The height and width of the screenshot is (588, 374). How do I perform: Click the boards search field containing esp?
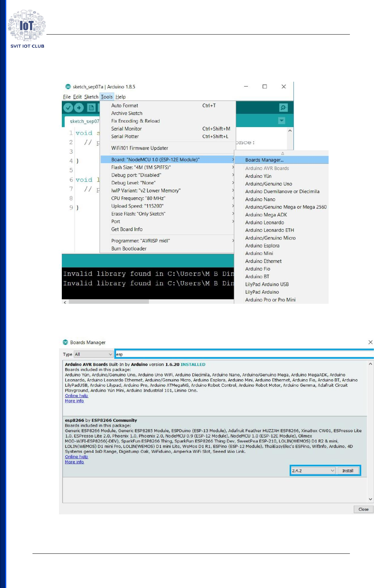click(244, 354)
